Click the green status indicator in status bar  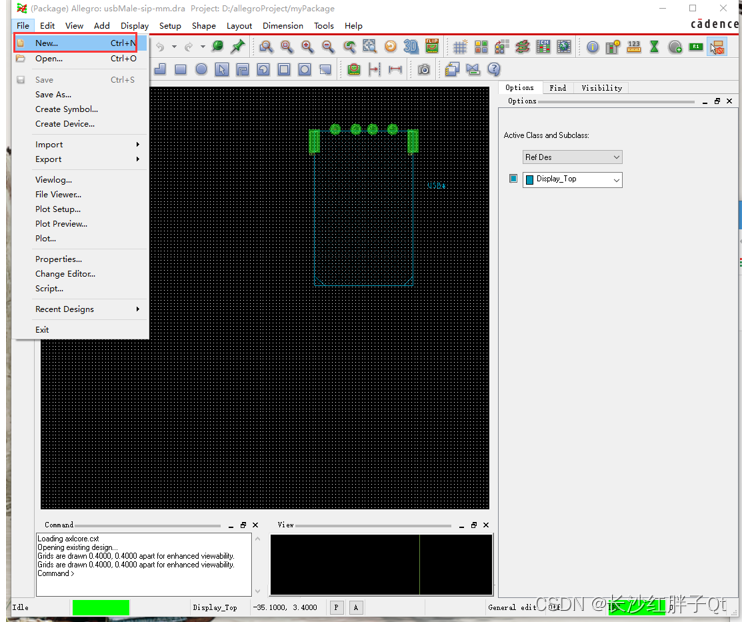coord(101,607)
